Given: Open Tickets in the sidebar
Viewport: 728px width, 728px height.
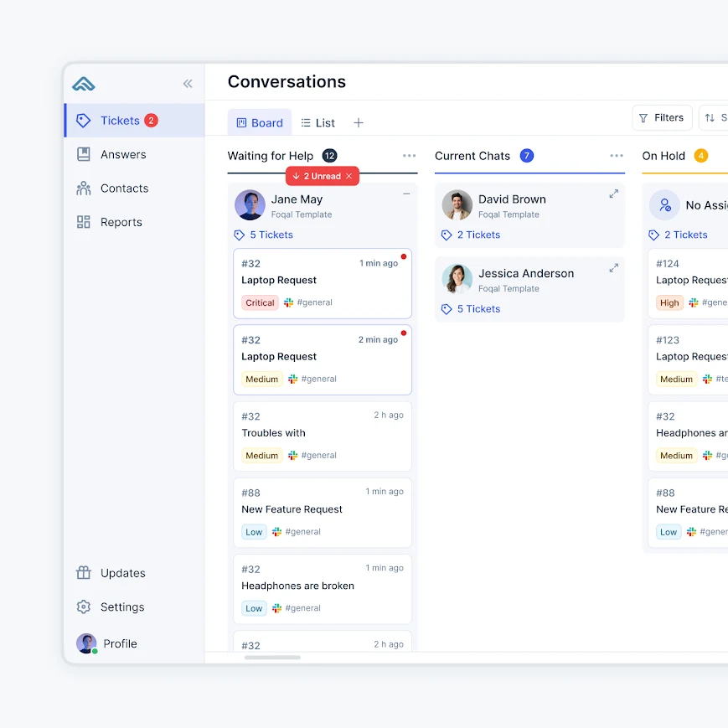Looking at the screenshot, I should click(x=120, y=121).
